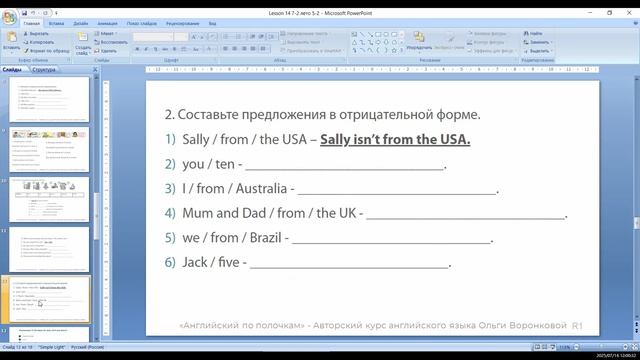Open the Рецензирование ribbon tab

coord(182,23)
